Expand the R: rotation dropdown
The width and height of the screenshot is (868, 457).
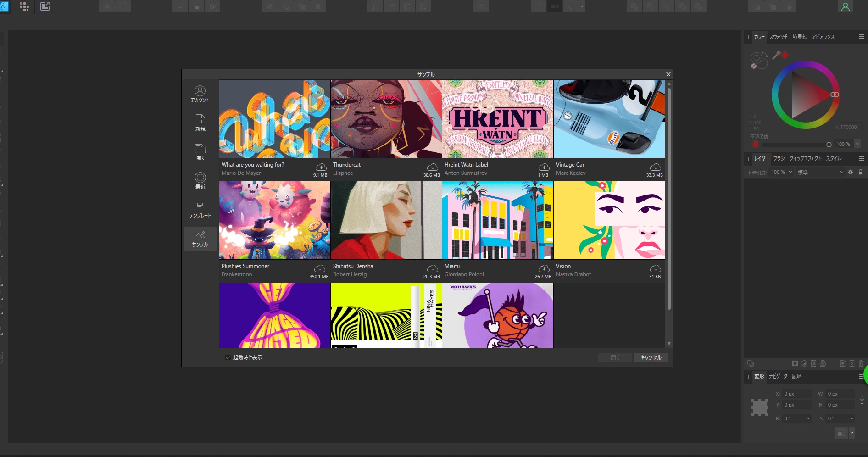coord(808,418)
